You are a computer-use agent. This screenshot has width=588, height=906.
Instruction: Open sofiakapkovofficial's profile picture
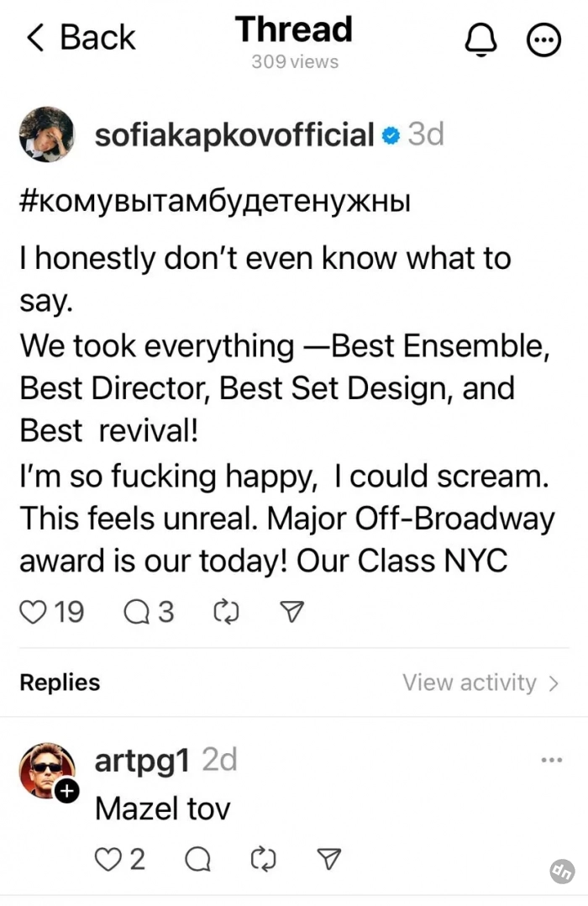point(46,134)
